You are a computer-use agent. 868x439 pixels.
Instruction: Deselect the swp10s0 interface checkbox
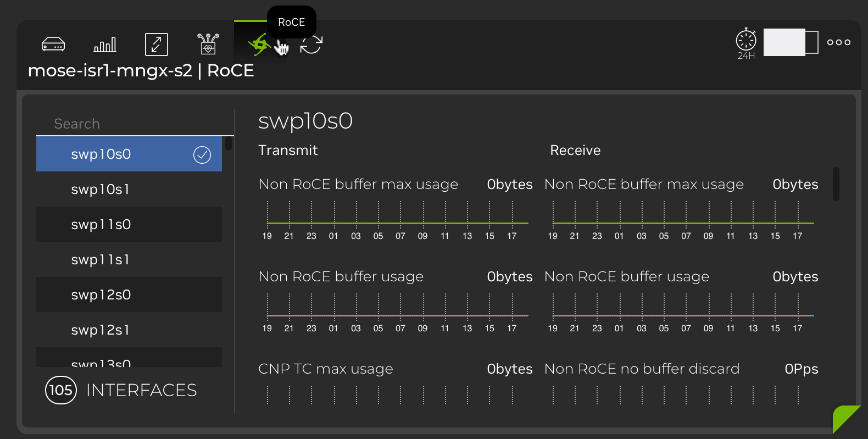[202, 154]
